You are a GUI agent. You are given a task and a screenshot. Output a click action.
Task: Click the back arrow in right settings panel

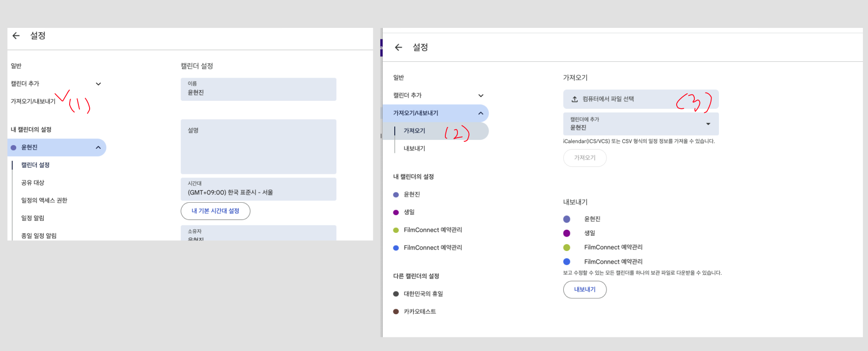(398, 47)
